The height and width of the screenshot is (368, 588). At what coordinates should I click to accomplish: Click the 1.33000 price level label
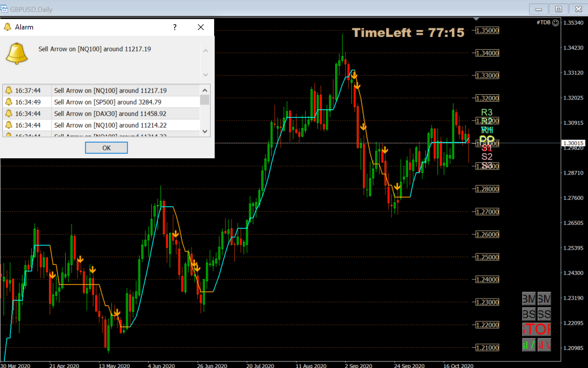click(488, 76)
